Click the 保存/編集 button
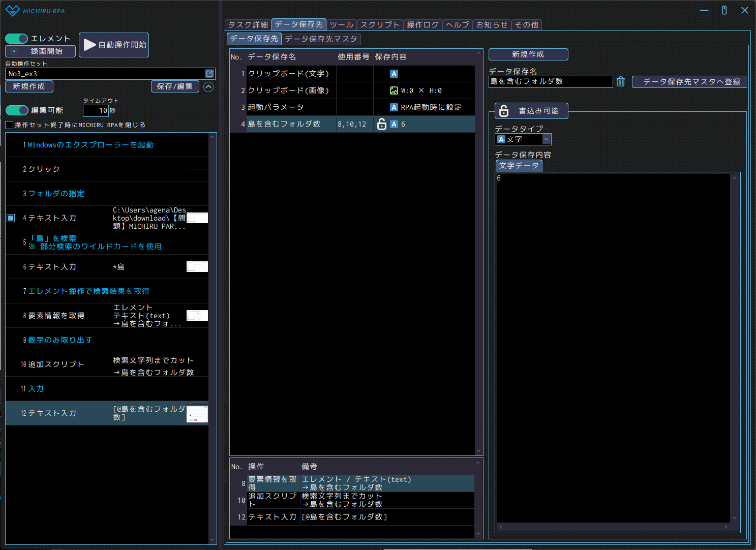The width and height of the screenshot is (756, 550). [174, 86]
